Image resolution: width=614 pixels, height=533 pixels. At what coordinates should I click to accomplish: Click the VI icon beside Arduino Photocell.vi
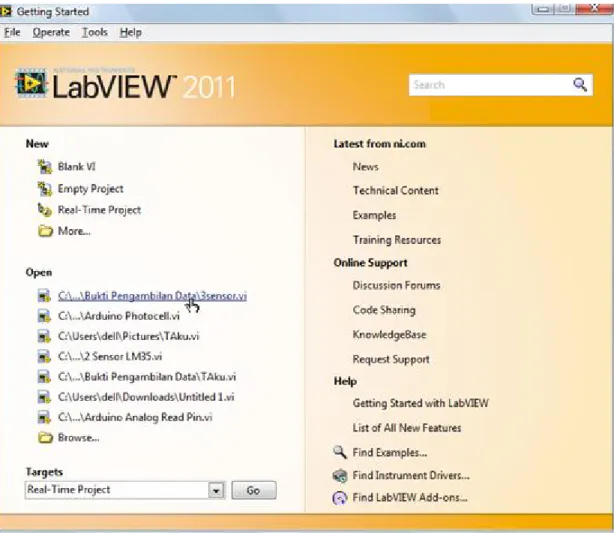[x=44, y=316]
